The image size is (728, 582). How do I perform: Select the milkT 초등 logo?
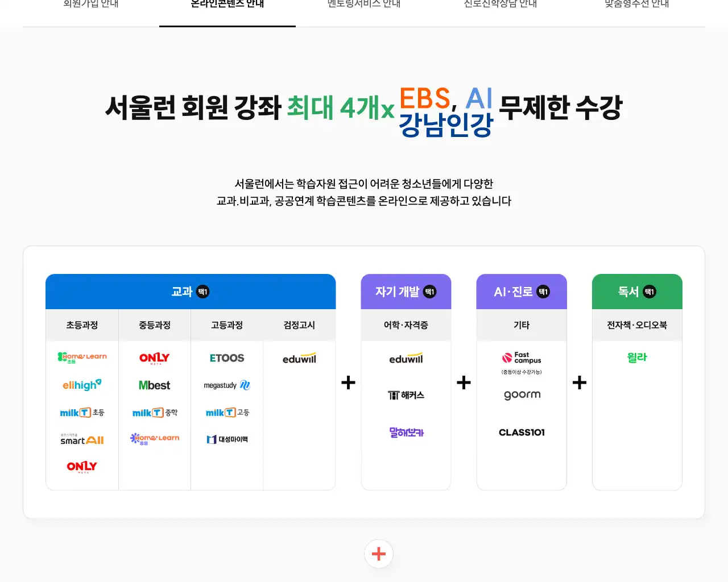(x=82, y=413)
